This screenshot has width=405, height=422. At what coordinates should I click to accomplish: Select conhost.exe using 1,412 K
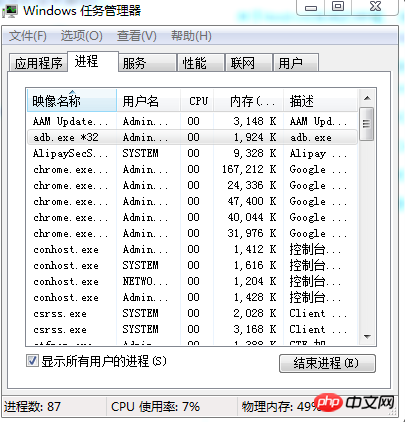click(192, 249)
